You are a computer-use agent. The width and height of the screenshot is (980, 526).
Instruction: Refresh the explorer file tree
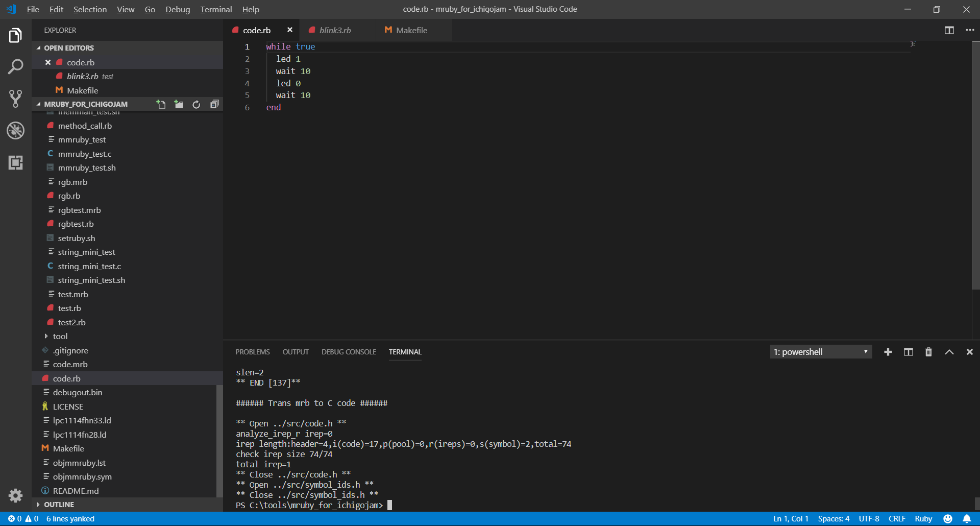197,104
